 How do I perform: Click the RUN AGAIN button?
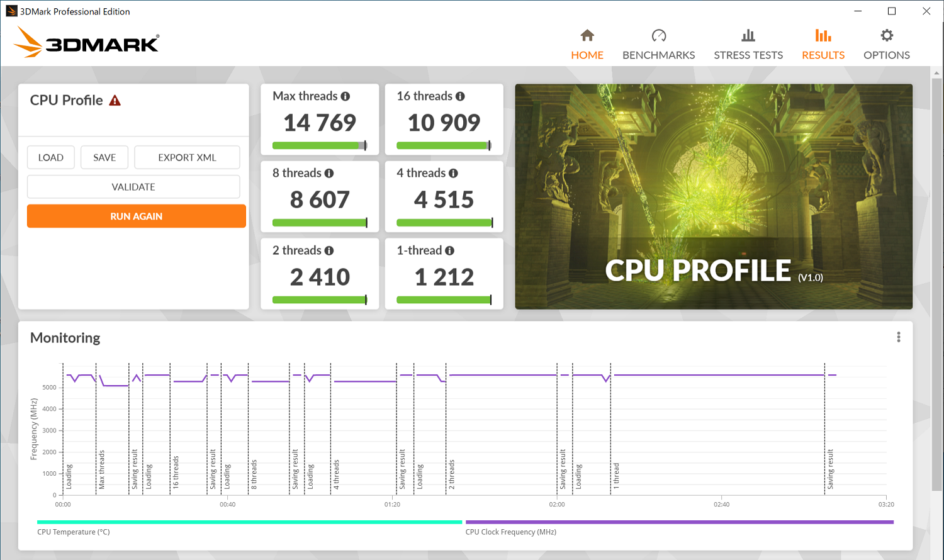point(137,216)
